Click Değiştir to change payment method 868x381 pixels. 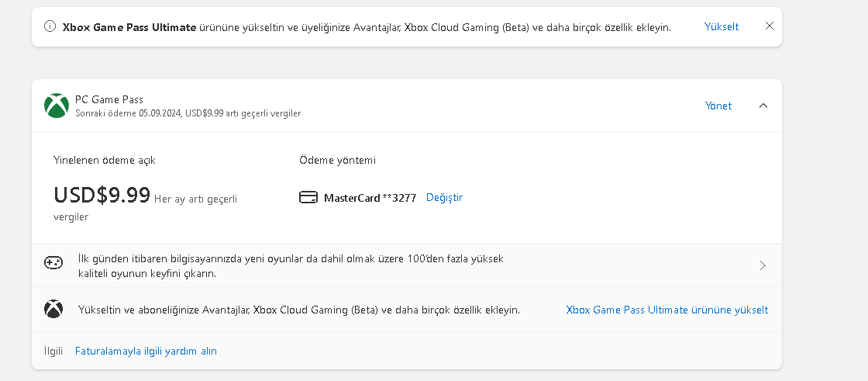click(444, 197)
